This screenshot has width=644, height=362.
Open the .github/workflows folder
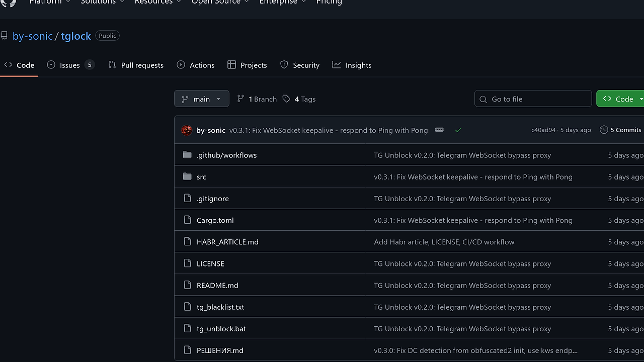pyautogui.click(x=227, y=155)
